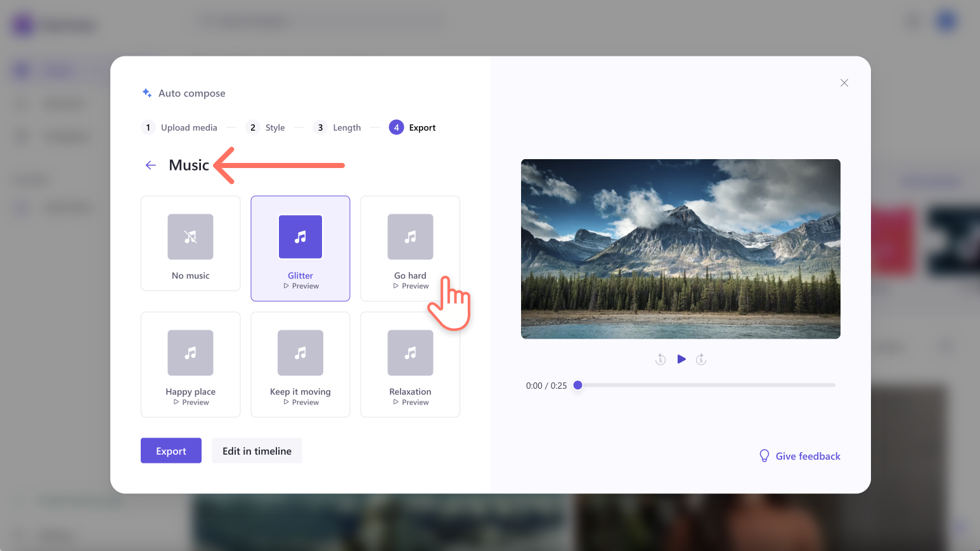980x551 pixels.
Task: Select the muted note icon on No music
Action: click(x=190, y=237)
